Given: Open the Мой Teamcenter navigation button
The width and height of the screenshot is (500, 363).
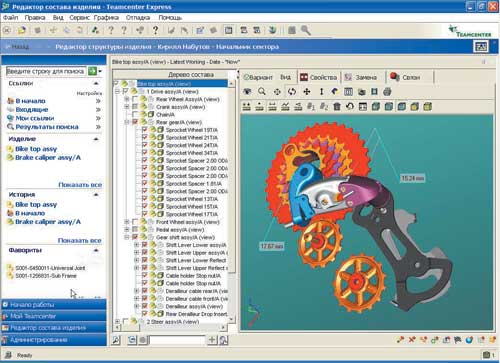Looking at the screenshot, I should tap(54, 316).
